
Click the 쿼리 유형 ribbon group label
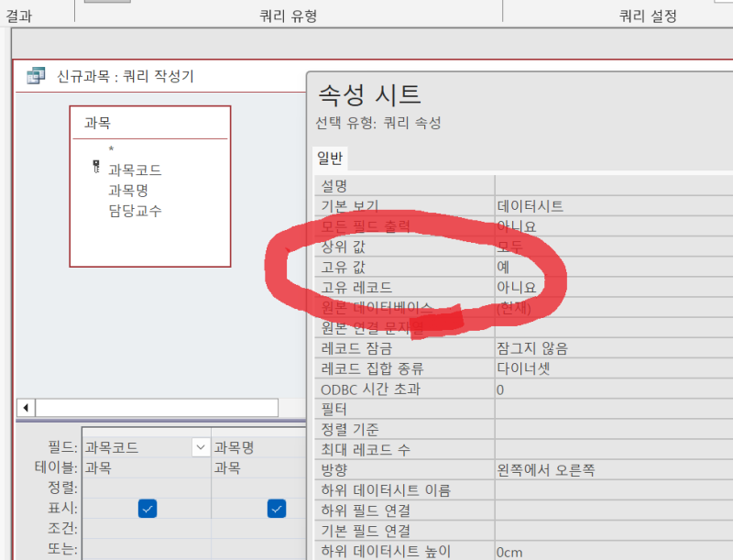click(289, 16)
